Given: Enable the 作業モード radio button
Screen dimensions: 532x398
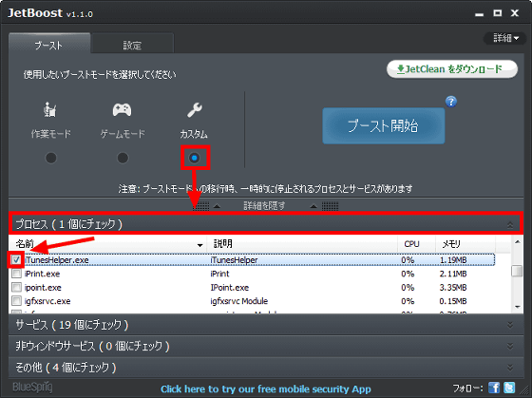Looking at the screenshot, I should 51,158.
